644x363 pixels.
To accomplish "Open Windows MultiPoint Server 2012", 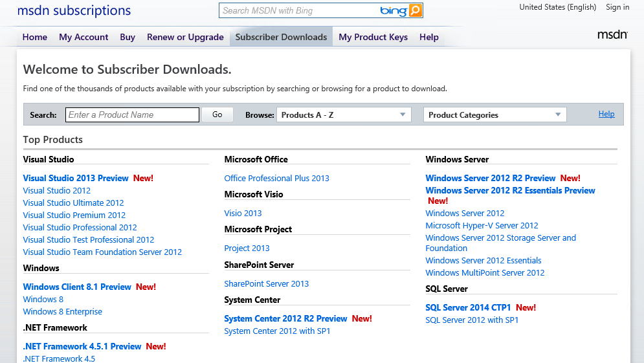I will pos(485,272).
